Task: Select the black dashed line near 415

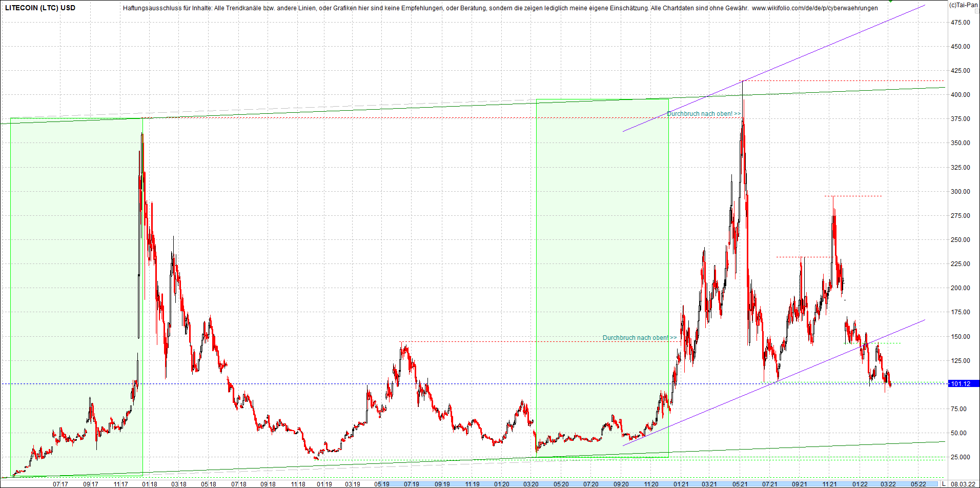Action: coord(843,80)
